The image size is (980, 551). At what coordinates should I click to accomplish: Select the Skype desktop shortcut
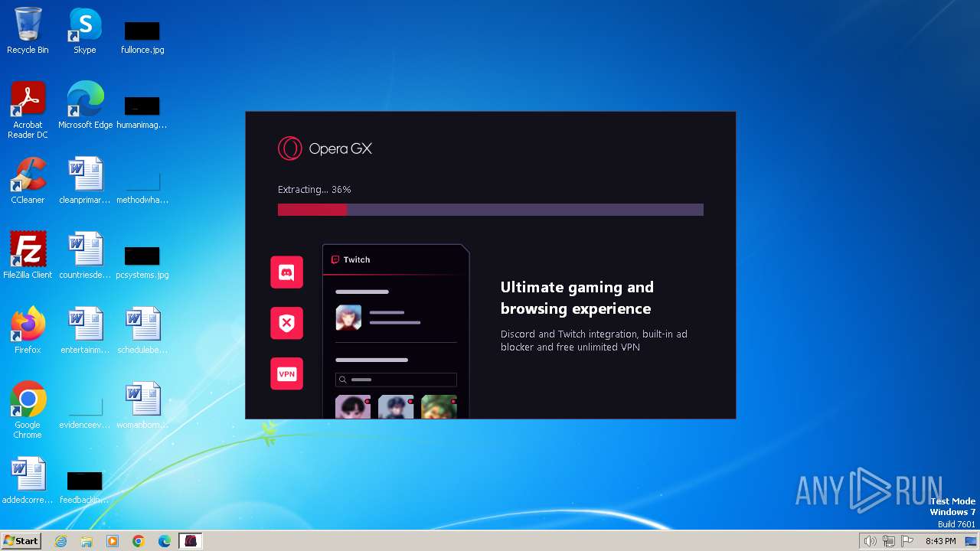click(85, 31)
